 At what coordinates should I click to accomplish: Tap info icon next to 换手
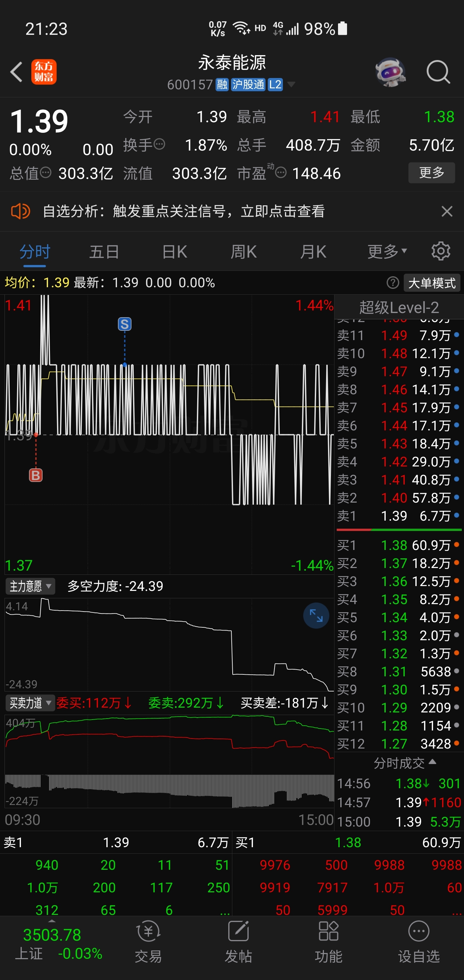tap(159, 144)
